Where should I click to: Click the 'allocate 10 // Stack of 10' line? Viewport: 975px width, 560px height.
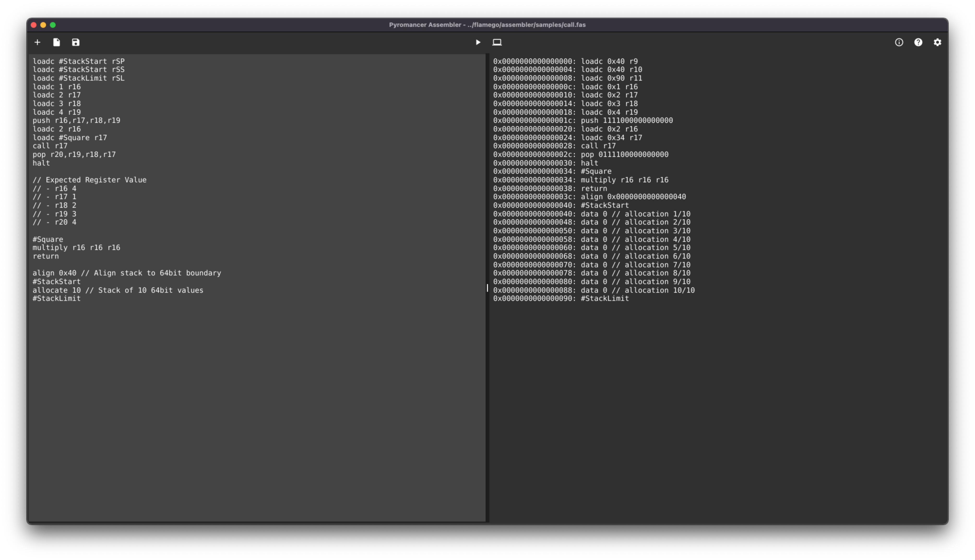[118, 290]
